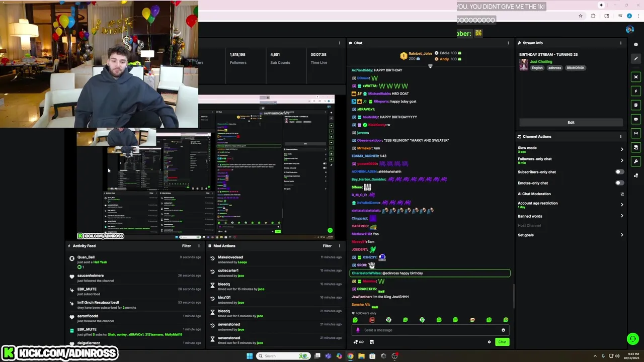Open Mod Actions three-dot menu
The width and height of the screenshot is (644, 362).
click(339, 246)
